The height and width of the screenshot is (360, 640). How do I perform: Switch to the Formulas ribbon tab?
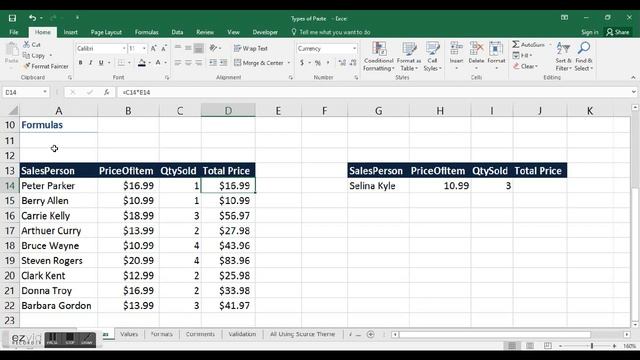point(147,32)
